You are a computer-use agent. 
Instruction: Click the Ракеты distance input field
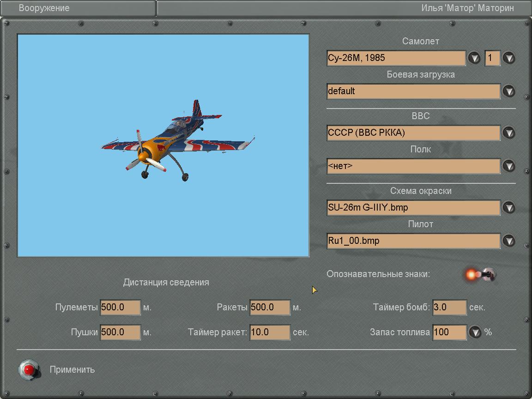point(270,307)
